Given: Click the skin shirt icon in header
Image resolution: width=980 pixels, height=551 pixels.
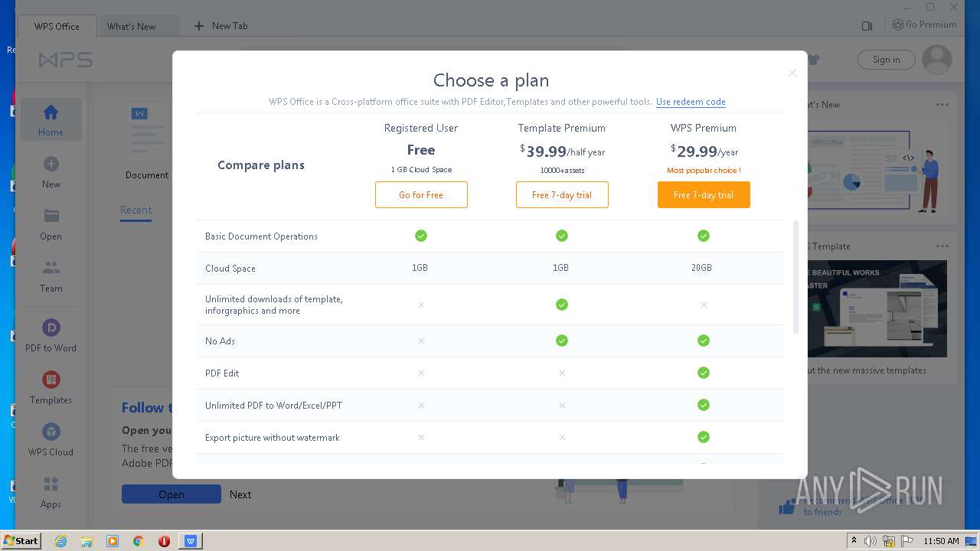Looking at the screenshot, I should [x=814, y=60].
